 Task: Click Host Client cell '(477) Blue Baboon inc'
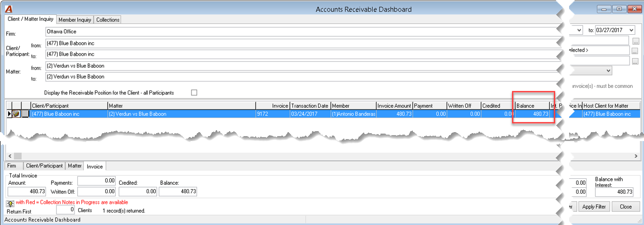point(611,114)
